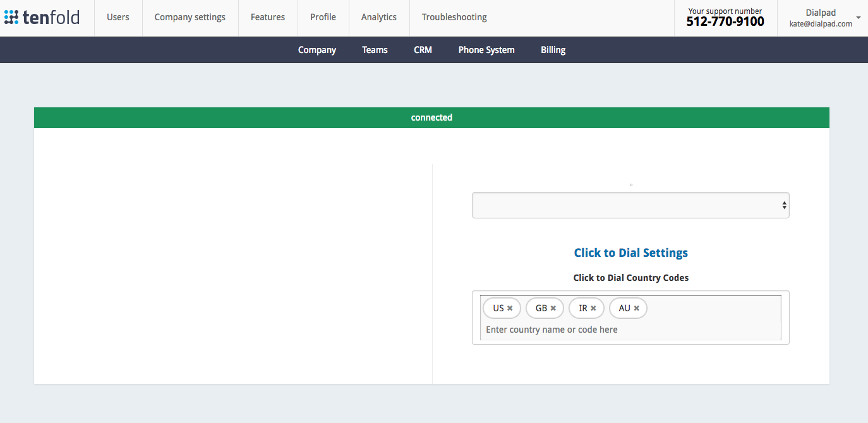Remove the IR country code tag
868x423 pixels.
(x=593, y=308)
